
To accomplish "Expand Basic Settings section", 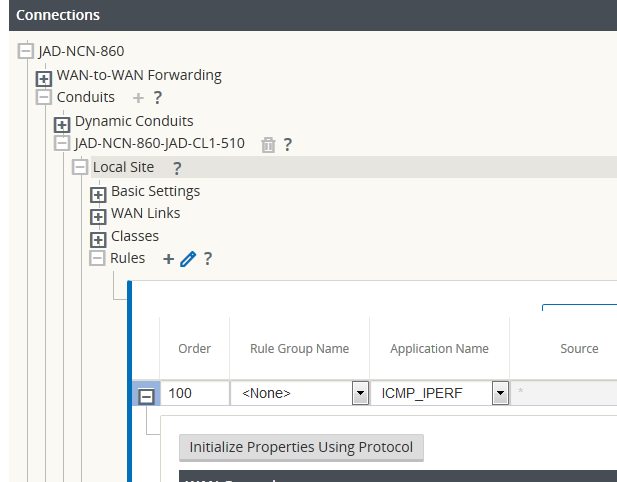I will click(98, 192).
